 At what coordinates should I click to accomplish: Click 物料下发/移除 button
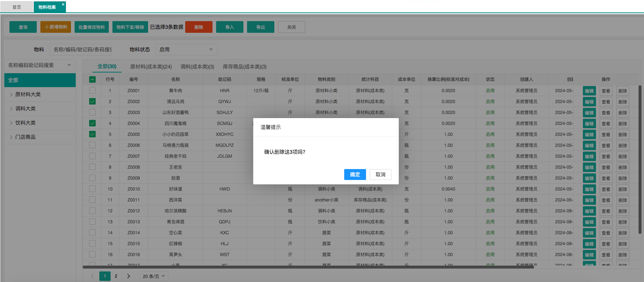click(130, 27)
